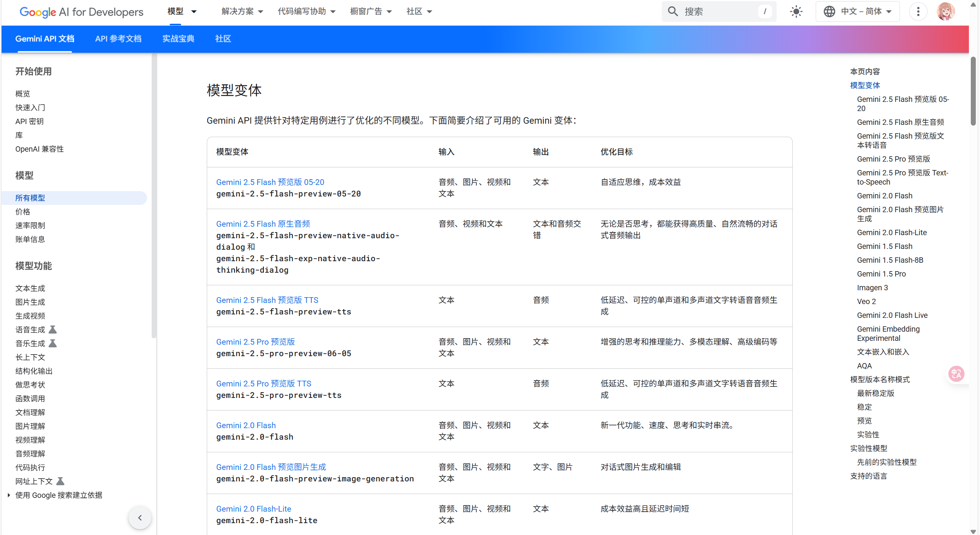Switch to the API 参考文档 tab
This screenshot has height=535, width=980.
(118, 39)
